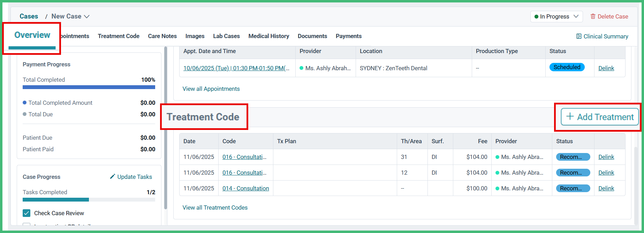Open the Lab Cases tab
The width and height of the screenshot is (644, 233).
pyautogui.click(x=226, y=36)
